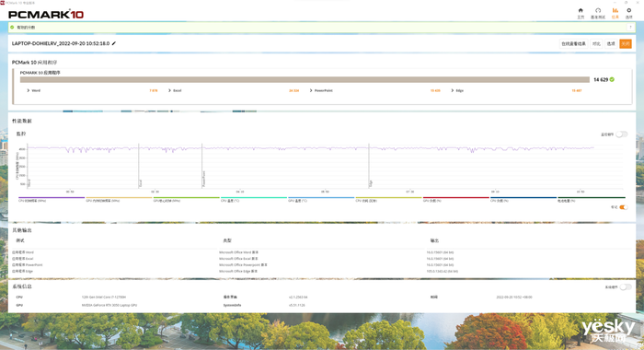
Task: Open the Options (选项) gear icon
Action: [628, 10]
